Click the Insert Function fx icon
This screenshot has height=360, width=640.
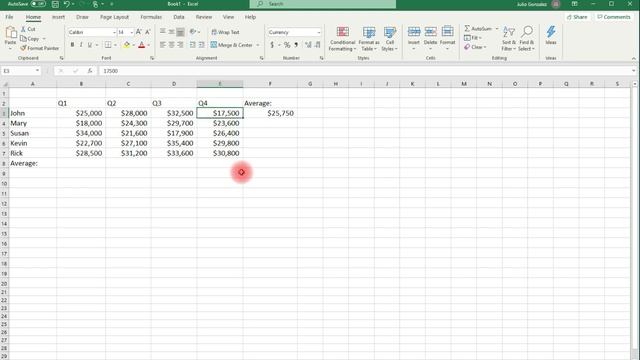(90, 71)
